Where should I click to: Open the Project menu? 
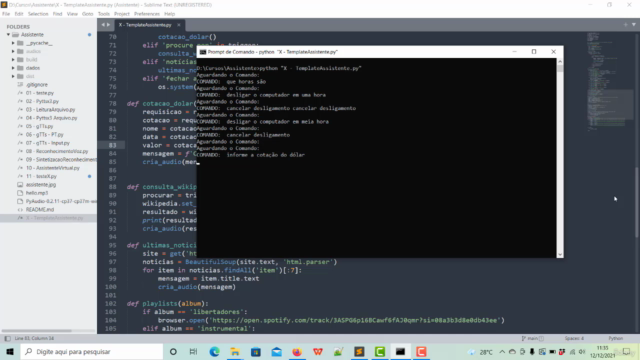(x=122, y=14)
